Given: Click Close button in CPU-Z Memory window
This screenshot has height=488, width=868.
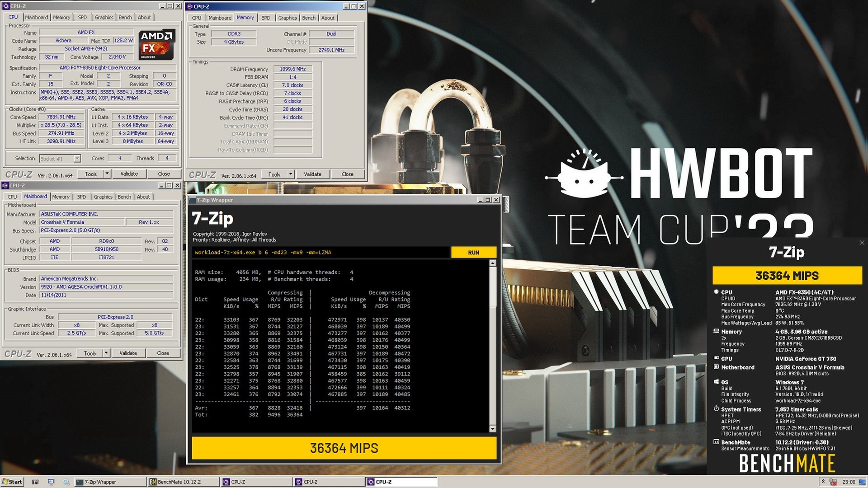Looking at the screenshot, I should coord(348,174).
